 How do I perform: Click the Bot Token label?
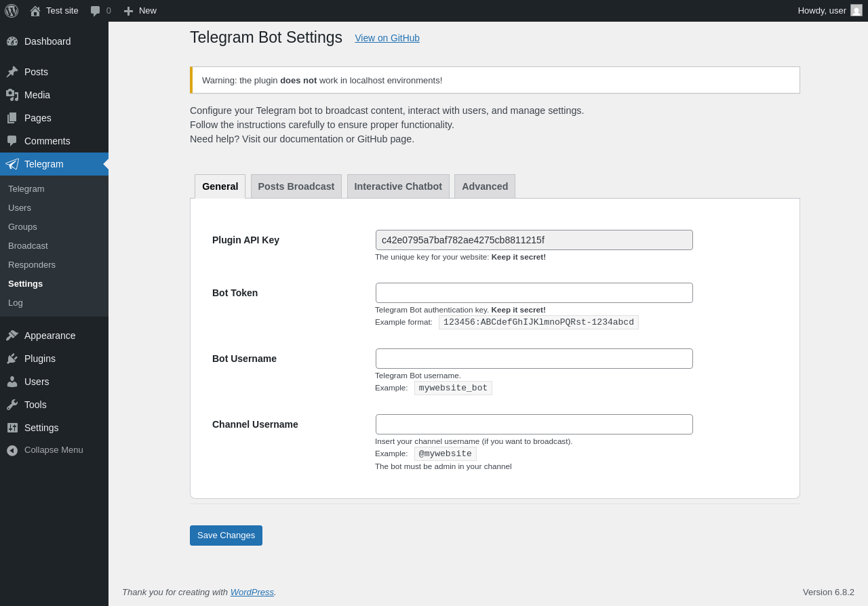pos(235,293)
